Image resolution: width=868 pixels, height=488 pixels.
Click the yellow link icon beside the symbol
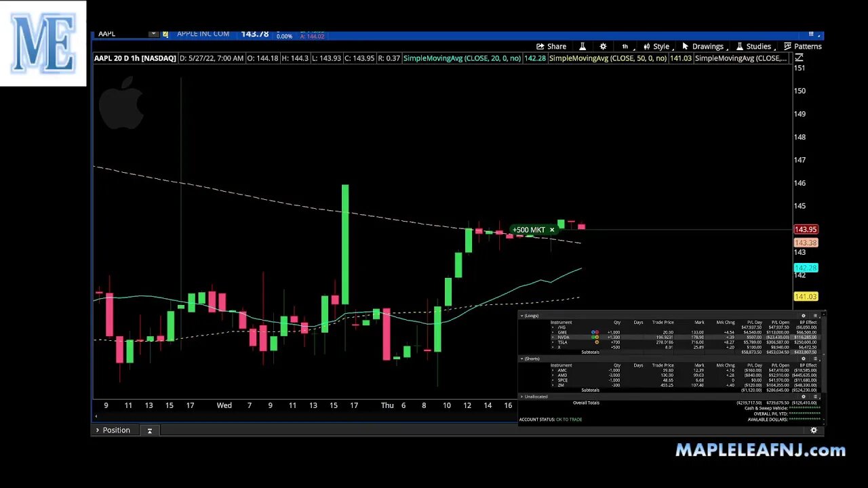[165, 33]
